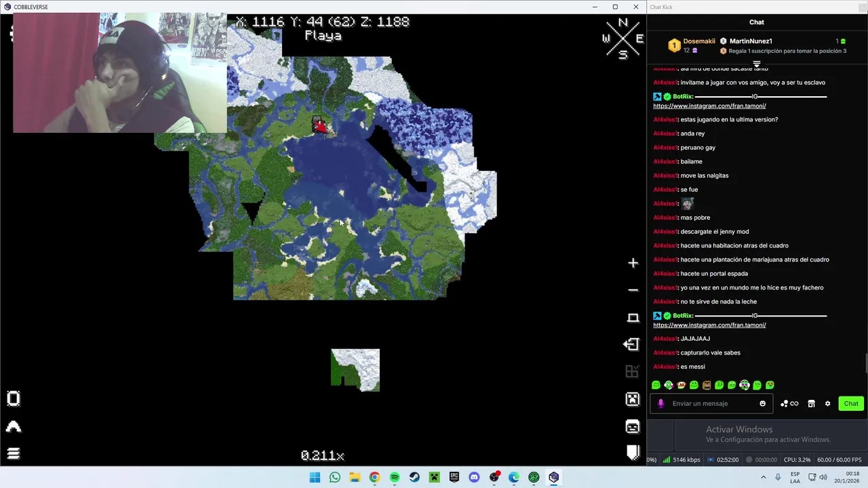Click the 00:00:00 recording time status
Image resolution: width=868 pixels, height=488 pixels.
[762, 460]
